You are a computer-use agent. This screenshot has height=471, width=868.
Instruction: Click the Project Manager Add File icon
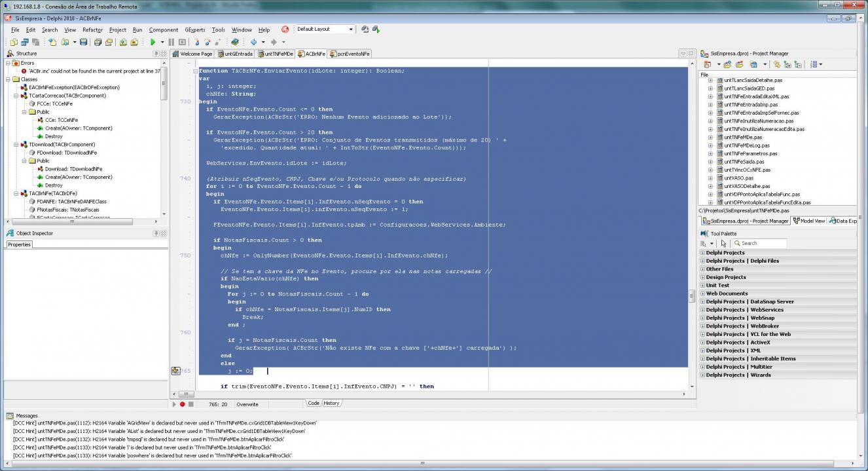[727, 64]
